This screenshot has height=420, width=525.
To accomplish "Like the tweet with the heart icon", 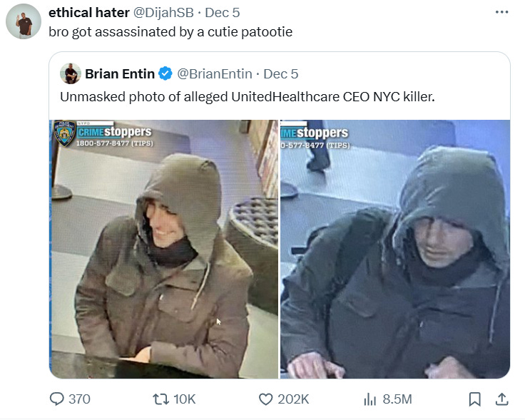I will [x=266, y=399].
